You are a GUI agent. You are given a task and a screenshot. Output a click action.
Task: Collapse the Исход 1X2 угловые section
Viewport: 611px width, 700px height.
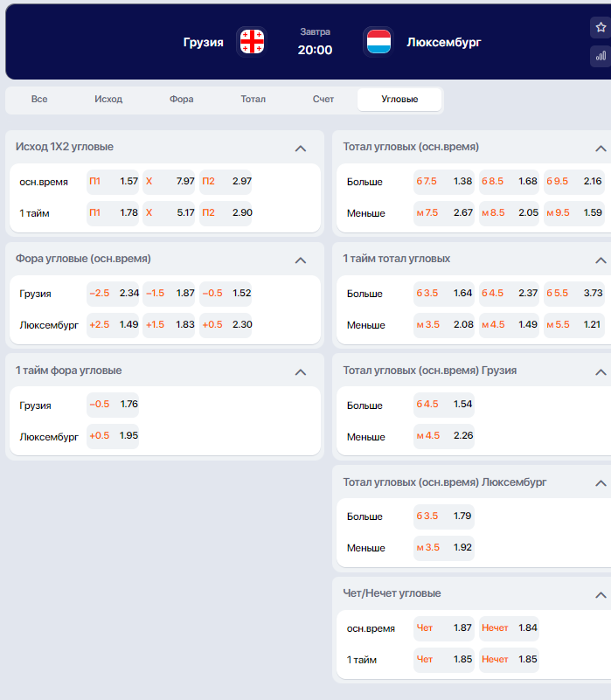tap(301, 149)
